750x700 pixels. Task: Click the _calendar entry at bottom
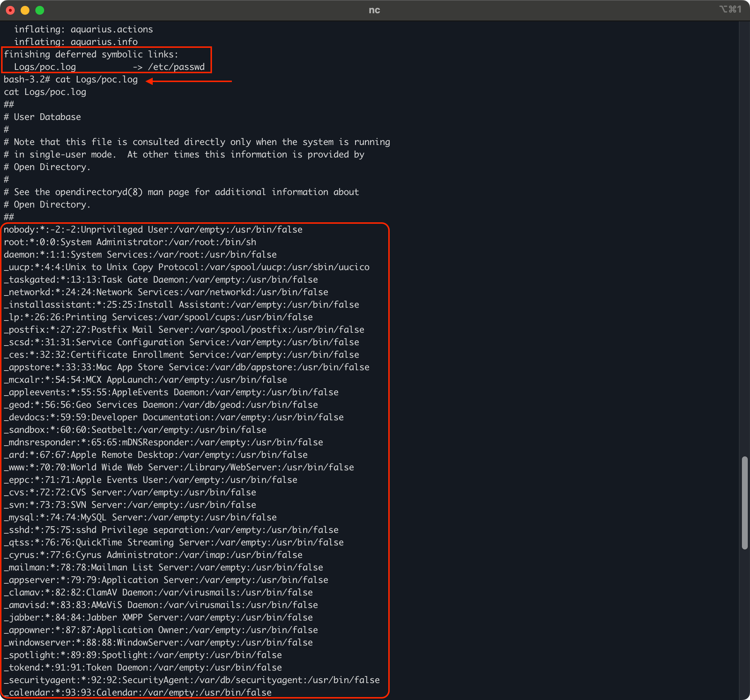pos(137,692)
